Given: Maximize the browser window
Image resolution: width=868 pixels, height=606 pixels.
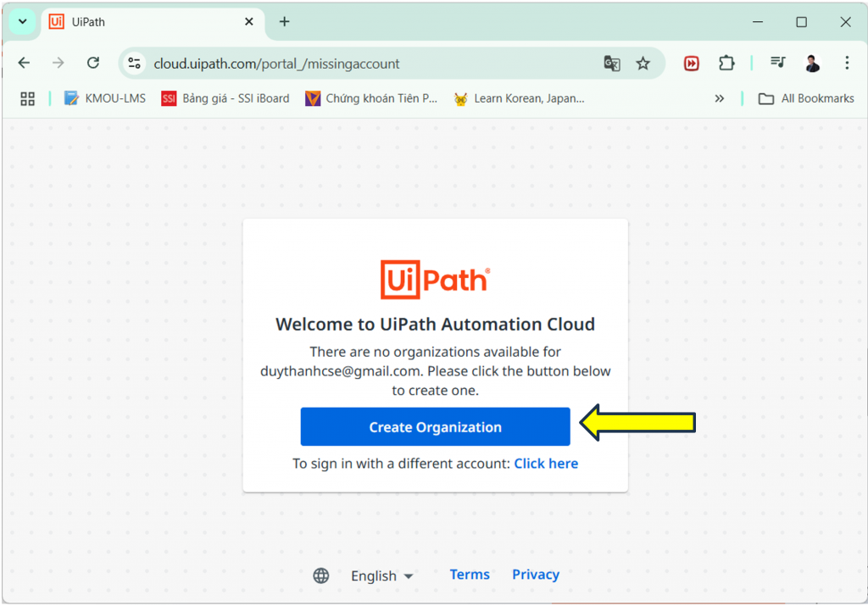Looking at the screenshot, I should click(x=801, y=21).
